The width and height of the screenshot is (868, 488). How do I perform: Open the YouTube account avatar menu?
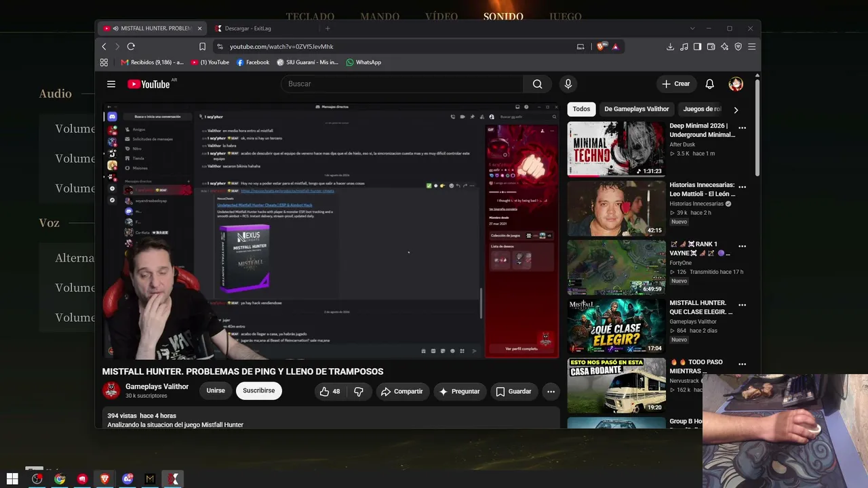[736, 84]
